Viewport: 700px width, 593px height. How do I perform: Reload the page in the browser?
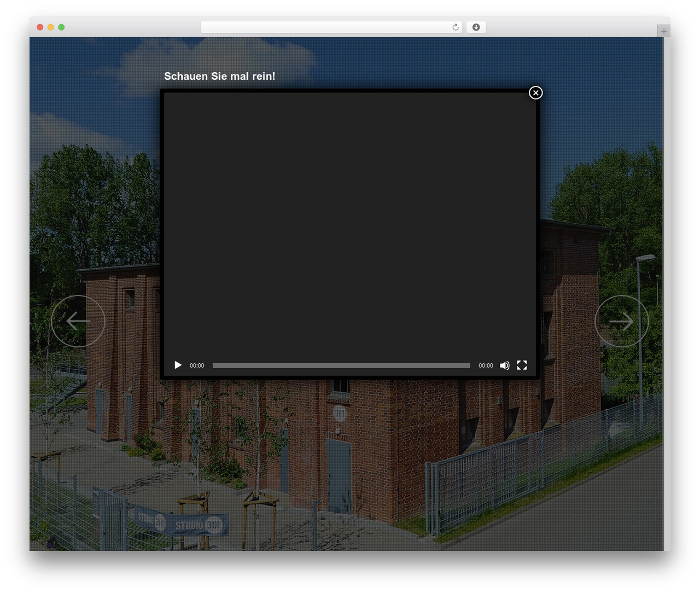456,27
